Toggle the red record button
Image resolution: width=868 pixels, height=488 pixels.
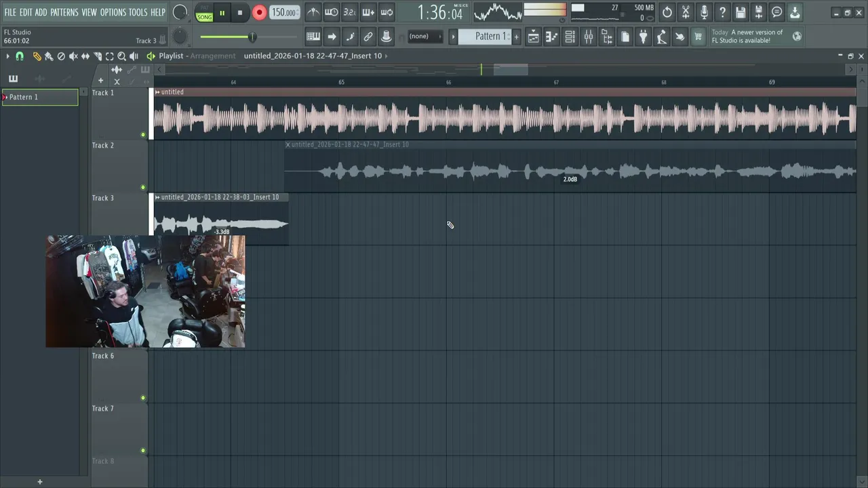point(259,13)
